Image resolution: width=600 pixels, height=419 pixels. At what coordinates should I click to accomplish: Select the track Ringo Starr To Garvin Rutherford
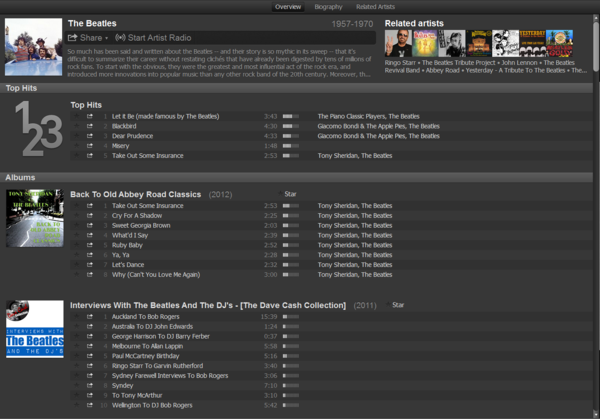point(331,366)
